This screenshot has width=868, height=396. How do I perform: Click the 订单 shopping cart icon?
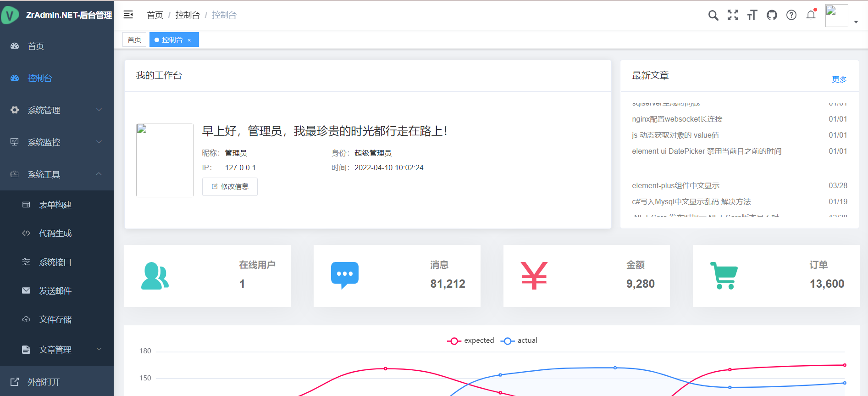(x=724, y=275)
